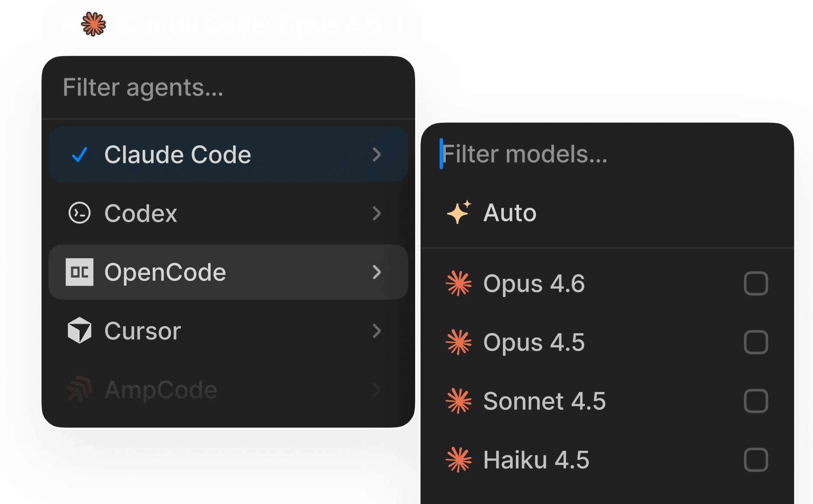Click the Cursor cube icon

pos(80,331)
